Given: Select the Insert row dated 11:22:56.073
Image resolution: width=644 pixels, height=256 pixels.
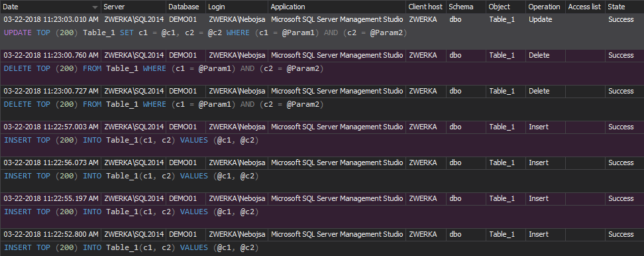Looking at the screenshot, I should [x=322, y=162].
